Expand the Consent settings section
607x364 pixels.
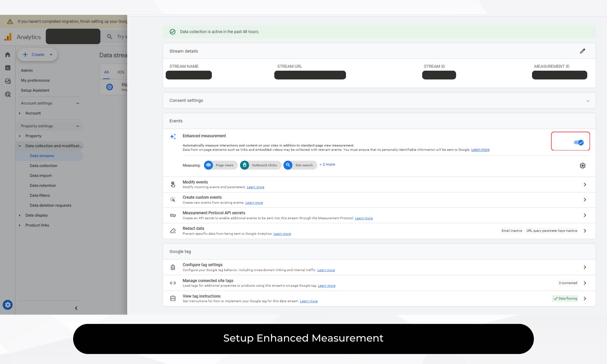[588, 101]
